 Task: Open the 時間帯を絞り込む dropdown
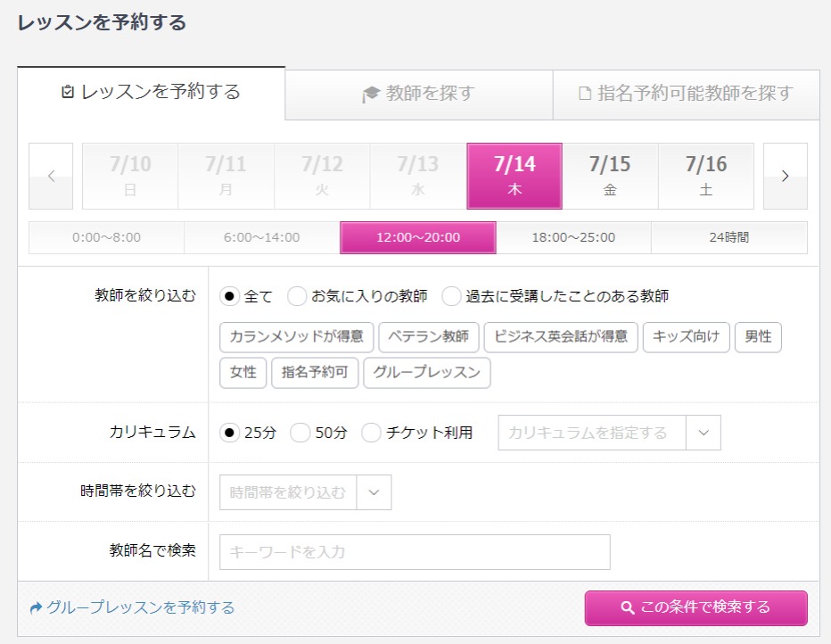click(x=374, y=491)
